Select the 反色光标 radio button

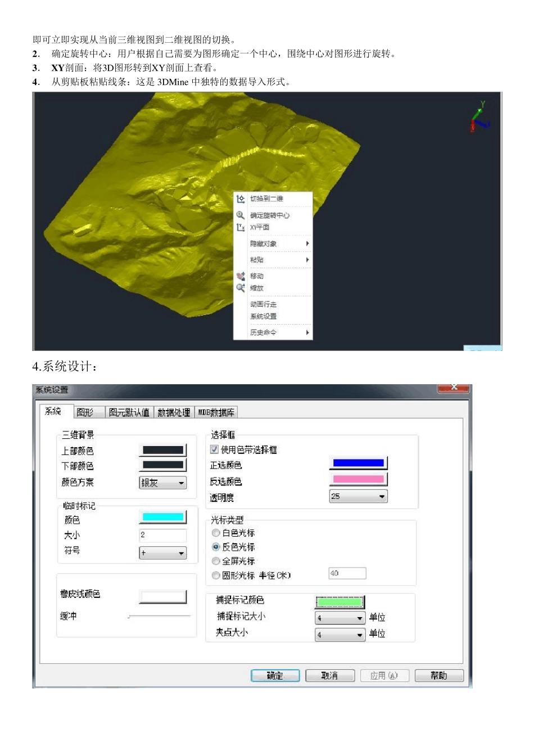pos(216,547)
